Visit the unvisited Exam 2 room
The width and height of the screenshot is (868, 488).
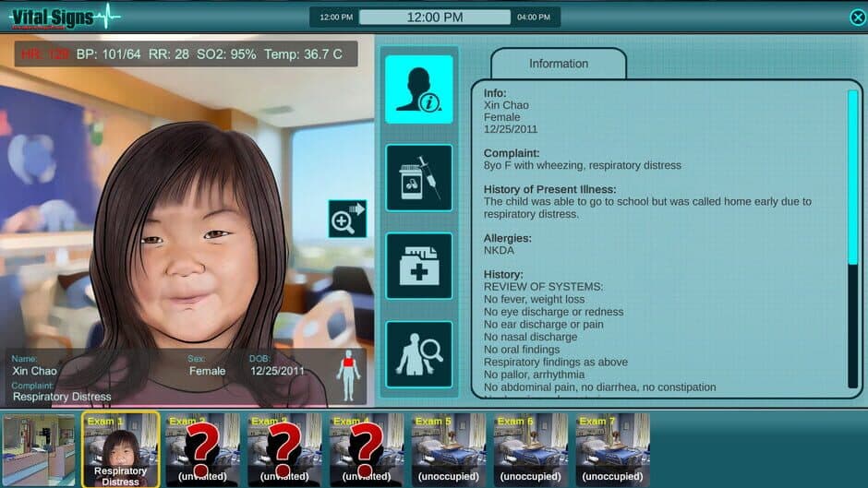coord(202,450)
